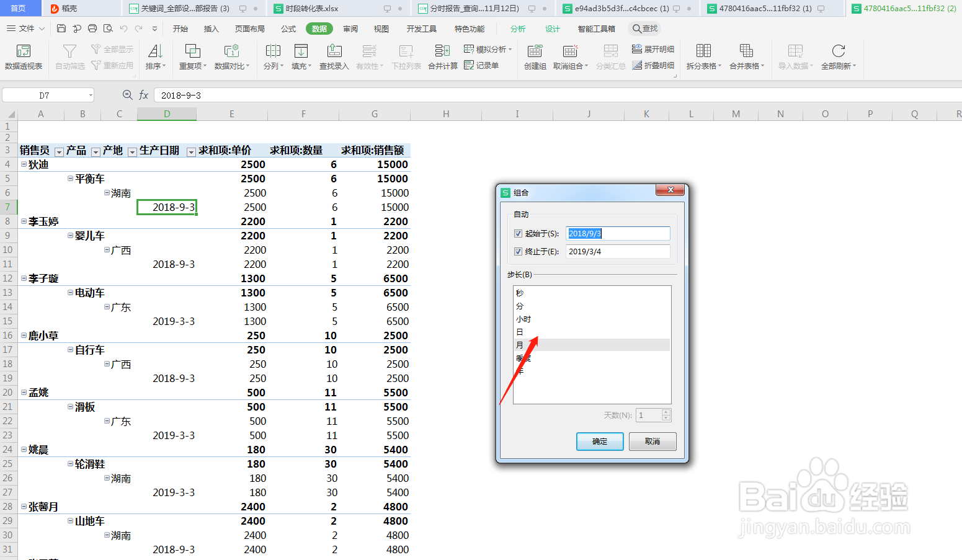Image resolution: width=962 pixels, height=560 pixels.
Task: Toggle the 终止于 checkbox in 组合 dialog
Action: tap(518, 252)
